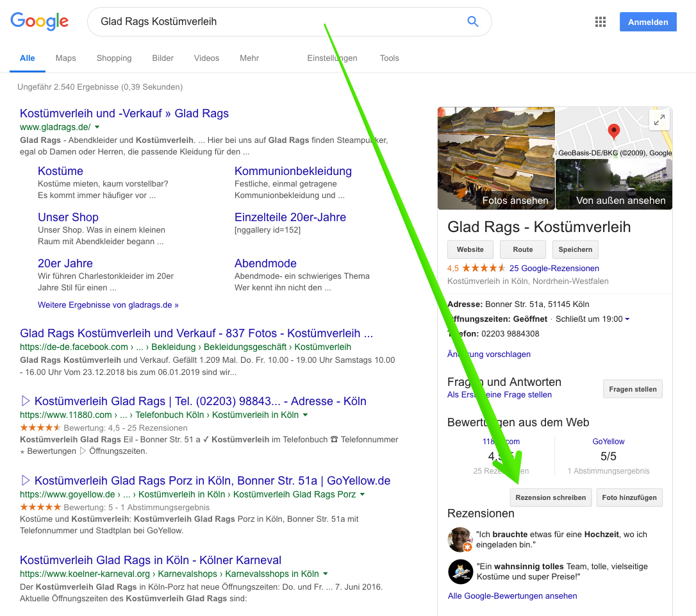The width and height of the screenshot is (696, 616).
Task: Click the second reviewer's round avatar
Action: [460, 572]
